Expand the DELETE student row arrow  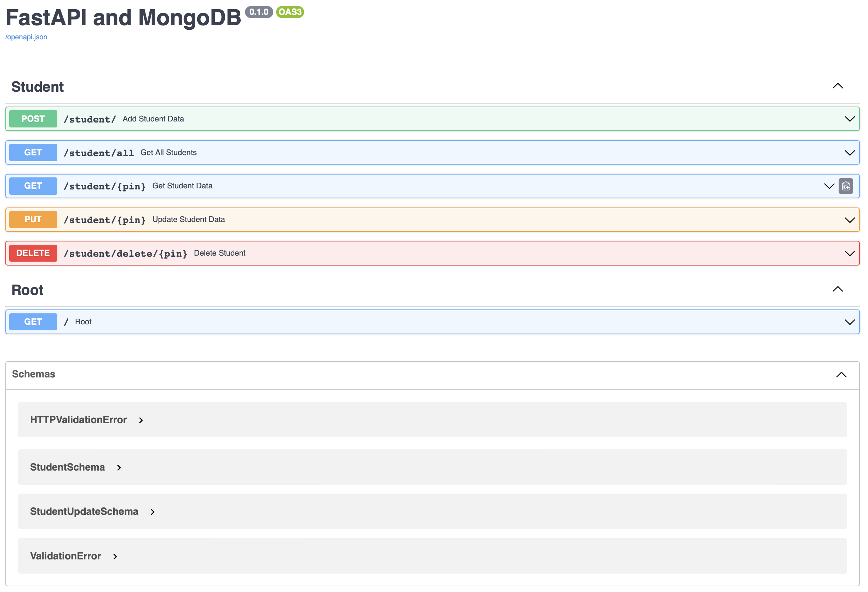[850, 253]
